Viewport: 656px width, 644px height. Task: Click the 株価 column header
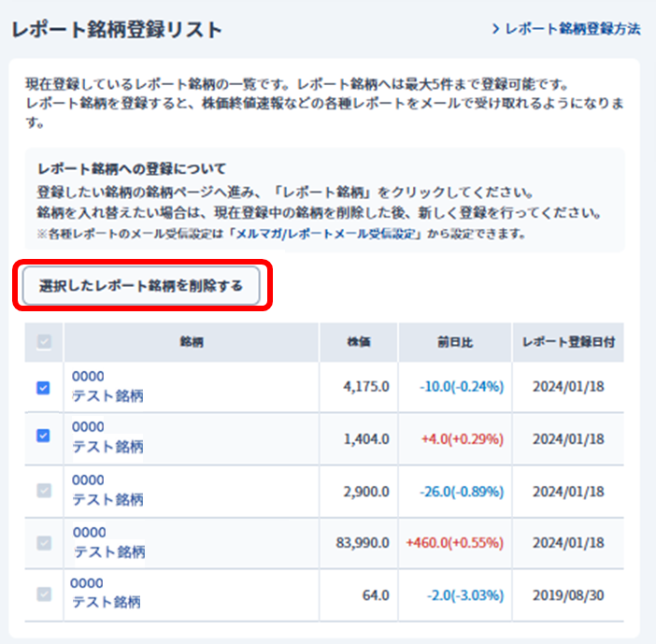click(x=359, y=343)
